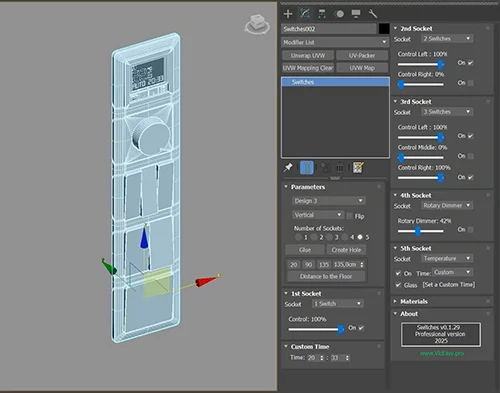Image resolution: width=500 pixels, height=393 pixels.
Task: Collapse the 1st Socket rollout
Action: 306,294
